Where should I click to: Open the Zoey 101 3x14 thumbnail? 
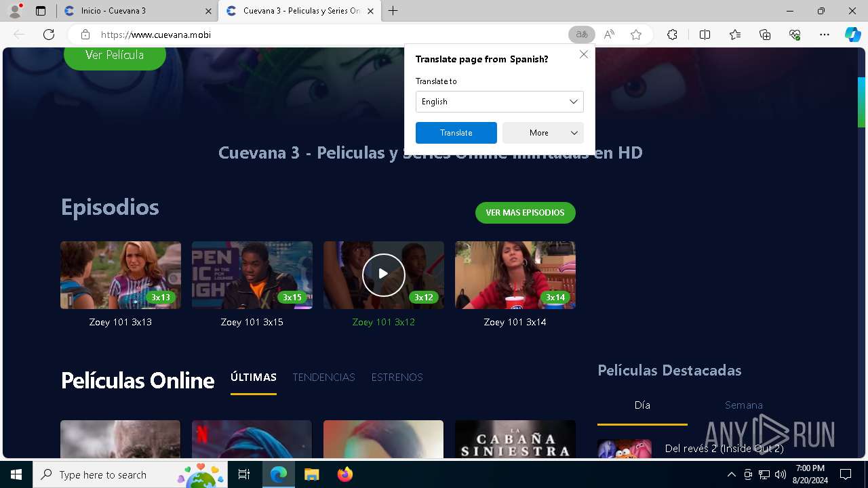(515, 275)
